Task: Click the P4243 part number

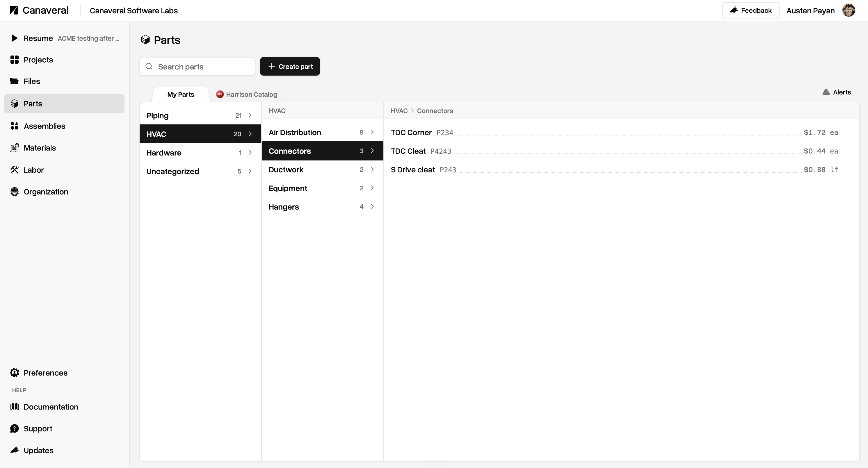Action: click(441, 151)
